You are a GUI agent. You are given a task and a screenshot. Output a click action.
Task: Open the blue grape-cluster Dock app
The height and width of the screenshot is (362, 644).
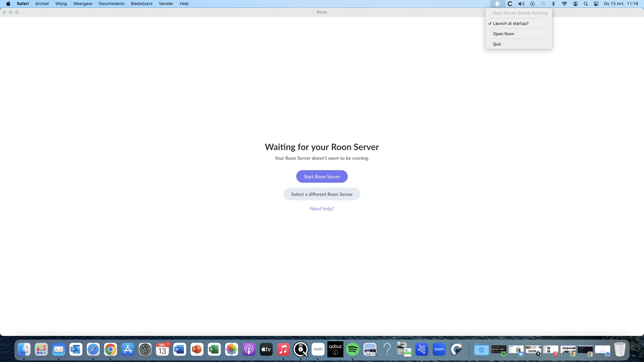click(422, 349)
